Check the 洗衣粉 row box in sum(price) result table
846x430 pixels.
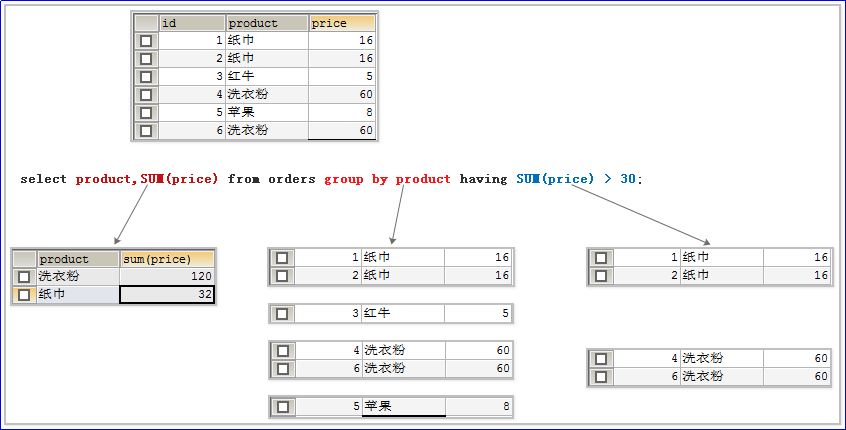click(24, 277)
